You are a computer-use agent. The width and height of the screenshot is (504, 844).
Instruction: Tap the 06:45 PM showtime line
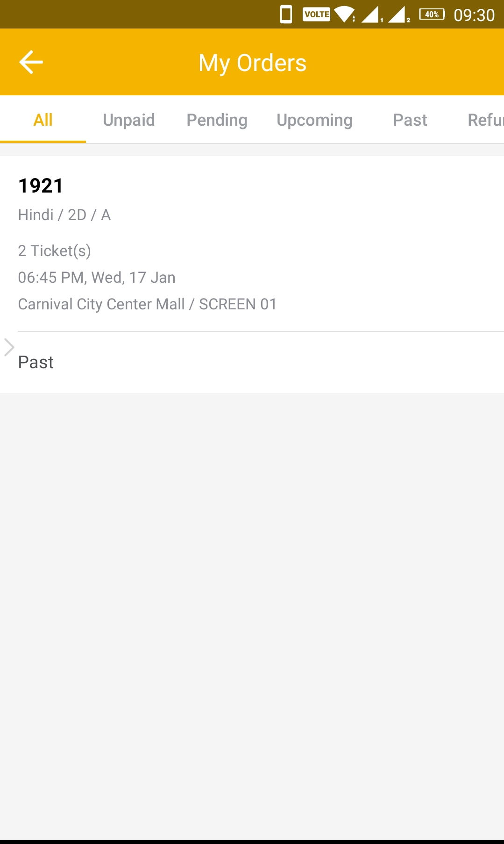97,278
